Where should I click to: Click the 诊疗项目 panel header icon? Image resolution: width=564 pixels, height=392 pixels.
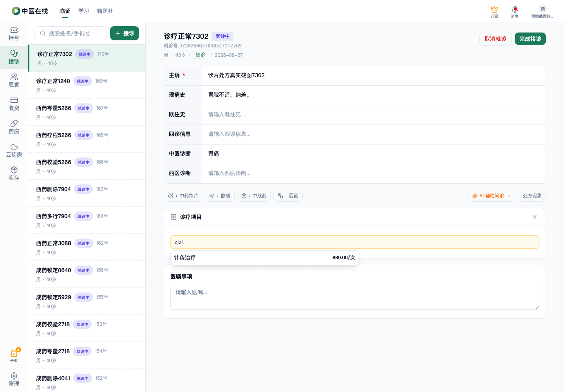pos(174,217)
